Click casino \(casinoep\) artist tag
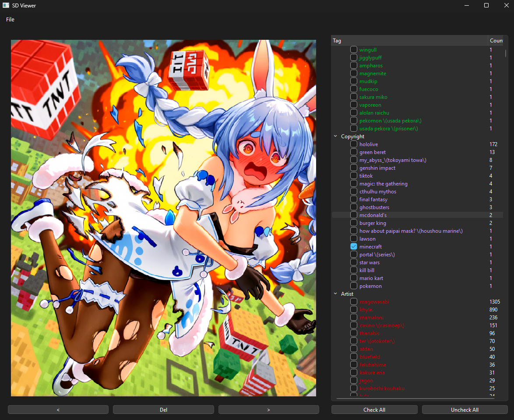This screenshot has width=514, height=420. tap(382, 325)
